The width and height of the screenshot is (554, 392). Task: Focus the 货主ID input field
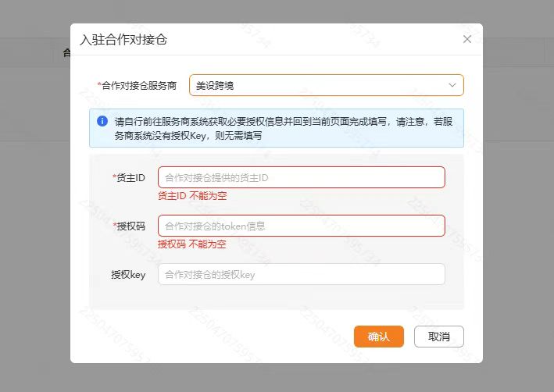click(302, 177)
